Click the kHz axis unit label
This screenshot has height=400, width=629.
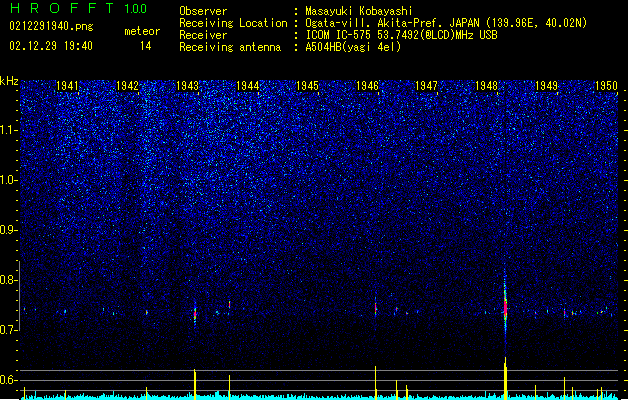pyautogui.click(x=9, y=81)
